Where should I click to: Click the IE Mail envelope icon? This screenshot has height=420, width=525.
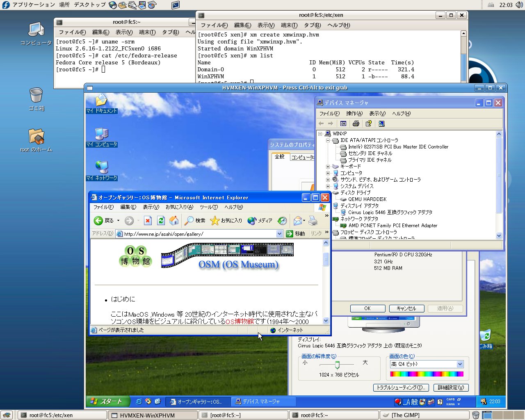coord(298,221)
